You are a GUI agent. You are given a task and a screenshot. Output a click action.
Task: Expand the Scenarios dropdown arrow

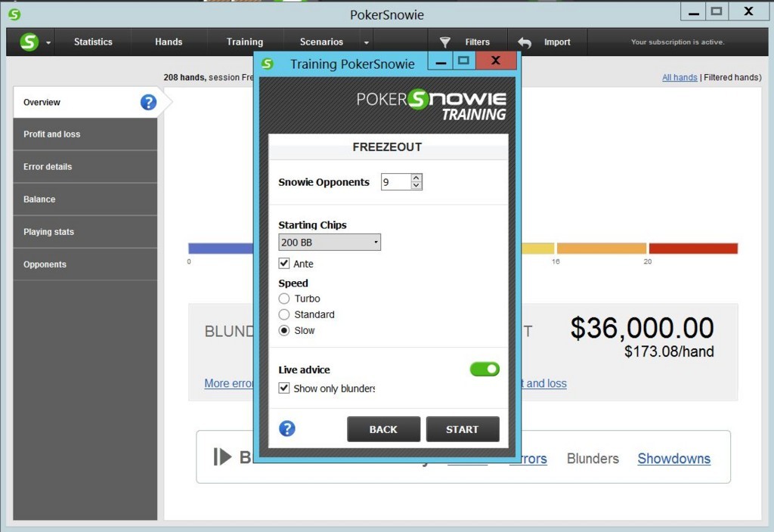(x=367, y=43)
